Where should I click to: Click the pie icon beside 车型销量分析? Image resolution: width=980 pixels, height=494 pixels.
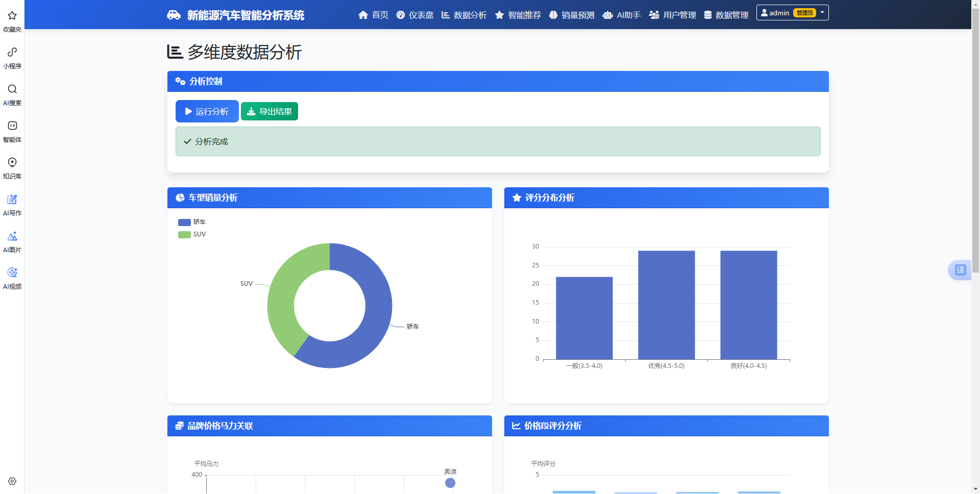180,197
